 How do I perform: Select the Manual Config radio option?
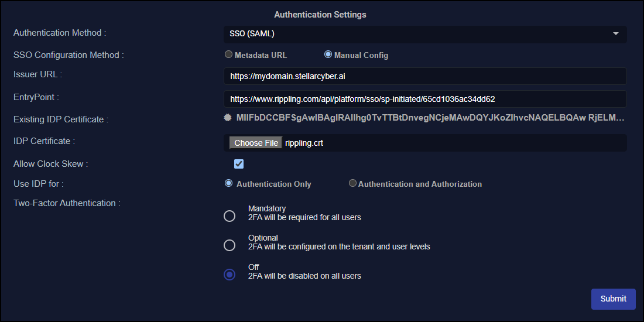[x=328, y=55]
